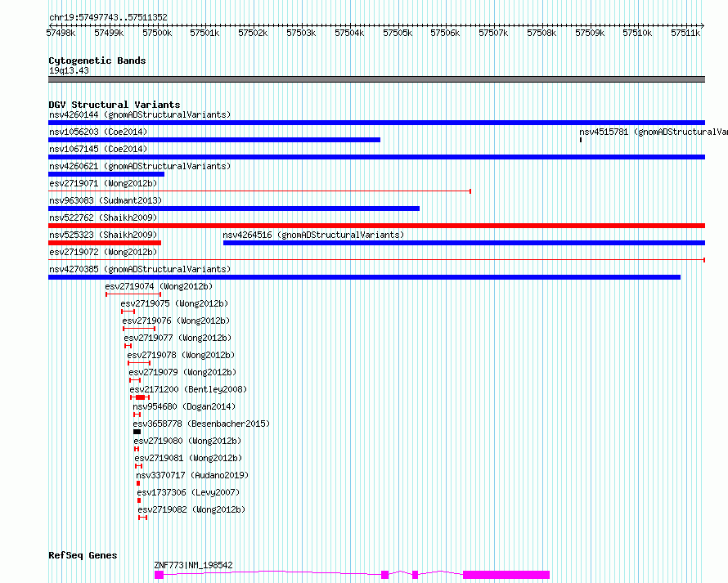Open esv1737306 (Levy2007) variant

pyautogui.click(x=188, y=492)
